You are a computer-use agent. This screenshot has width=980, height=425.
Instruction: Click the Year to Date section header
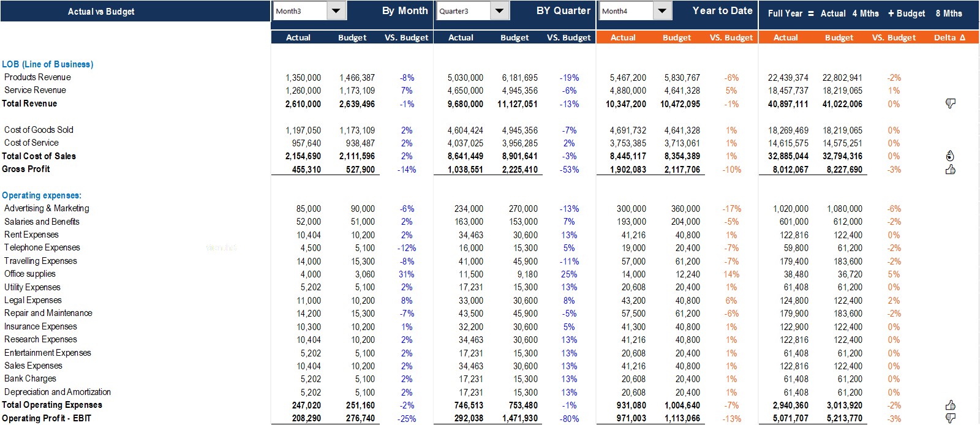point(722,10)
